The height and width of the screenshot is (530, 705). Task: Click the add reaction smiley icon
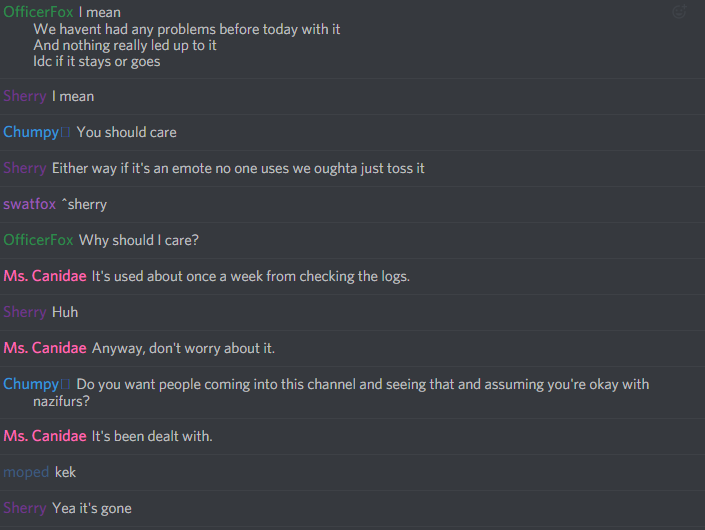(680, 13)
